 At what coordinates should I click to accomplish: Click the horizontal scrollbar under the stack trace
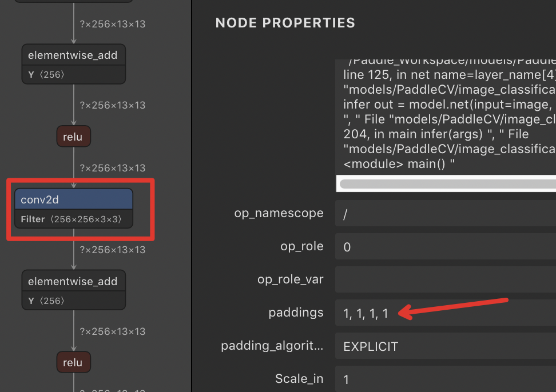(x=446, y=183)
